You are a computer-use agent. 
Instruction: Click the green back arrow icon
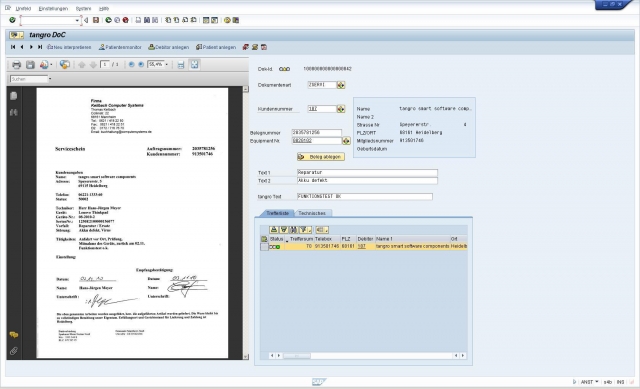tap(108, 20)
